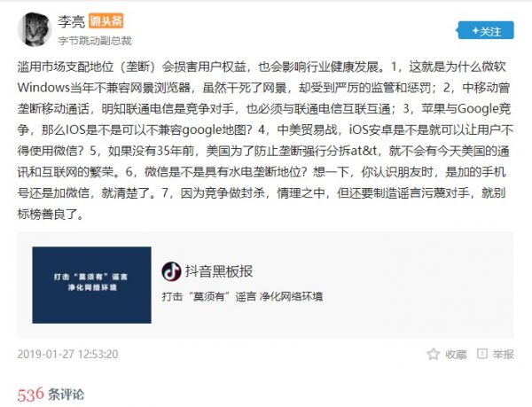The height and width of the screenshot is (407, 532).
Task: Click the post paragraph starting 滥用市场支配地位
Action: point(265,140)
